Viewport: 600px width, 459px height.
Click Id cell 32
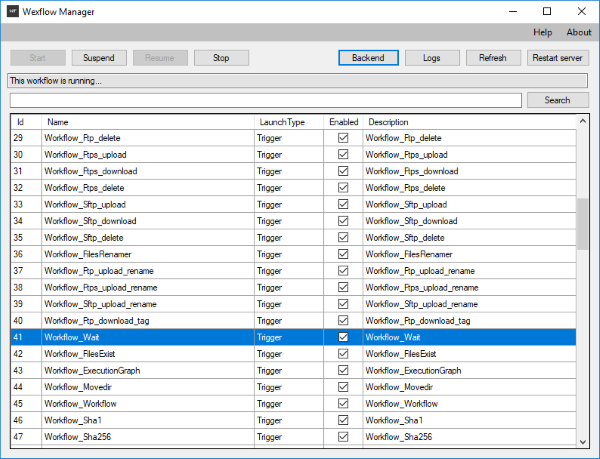(26, 188)
